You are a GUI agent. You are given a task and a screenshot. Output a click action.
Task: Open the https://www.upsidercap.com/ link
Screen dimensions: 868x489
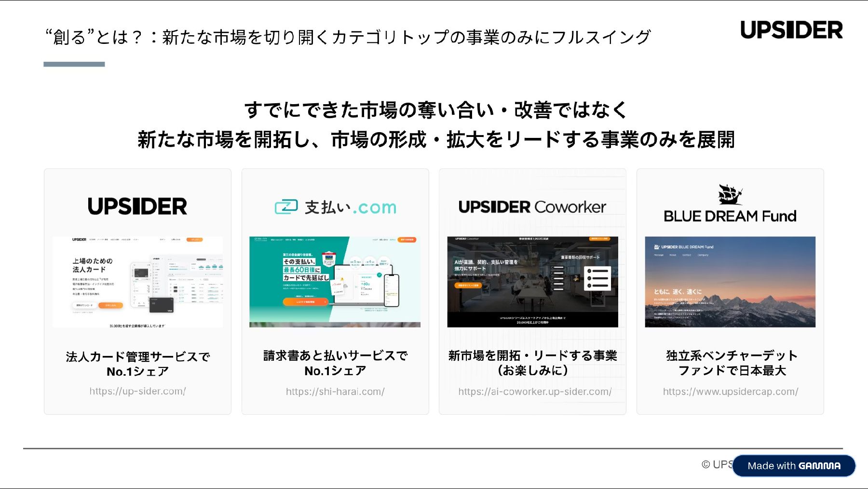pyautogui.click(x=731, y=392)
